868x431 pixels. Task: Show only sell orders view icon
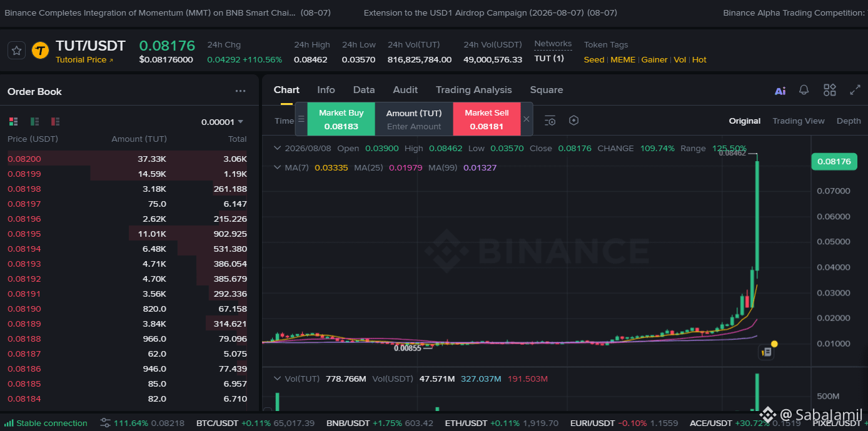click(x=56, y=121)
